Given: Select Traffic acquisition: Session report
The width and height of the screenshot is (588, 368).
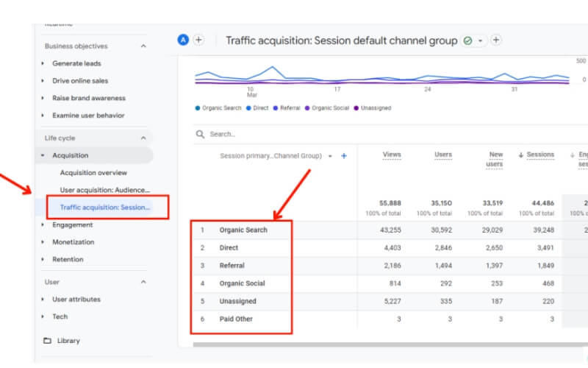Looking at the screenshot, I should click(105, 208).
